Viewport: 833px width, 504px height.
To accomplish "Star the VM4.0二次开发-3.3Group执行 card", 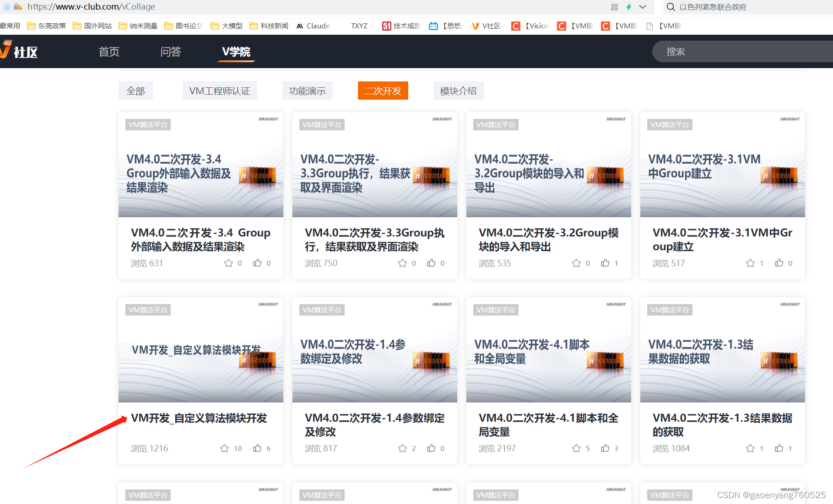I will pyautogui.click(x=402, y=263).
